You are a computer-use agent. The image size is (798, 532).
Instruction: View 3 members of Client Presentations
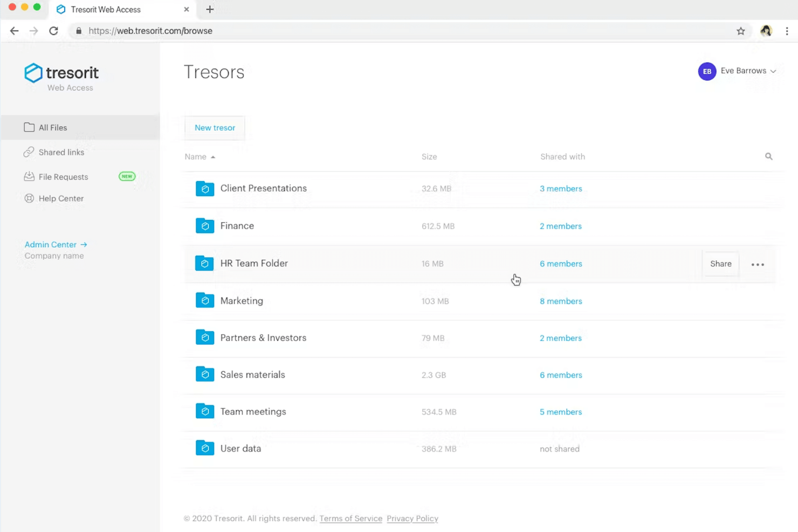pos(561,189)
